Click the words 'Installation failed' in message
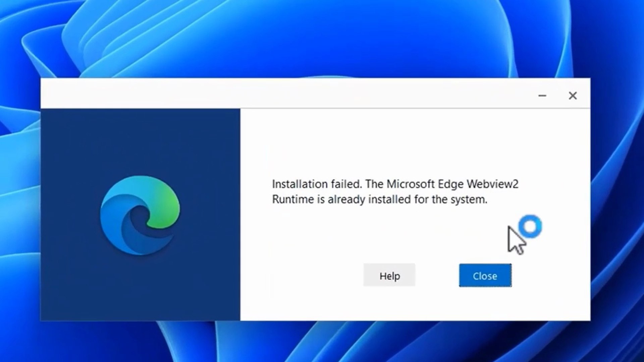Viewport: 644px width, 362px height. click(316, 184)
